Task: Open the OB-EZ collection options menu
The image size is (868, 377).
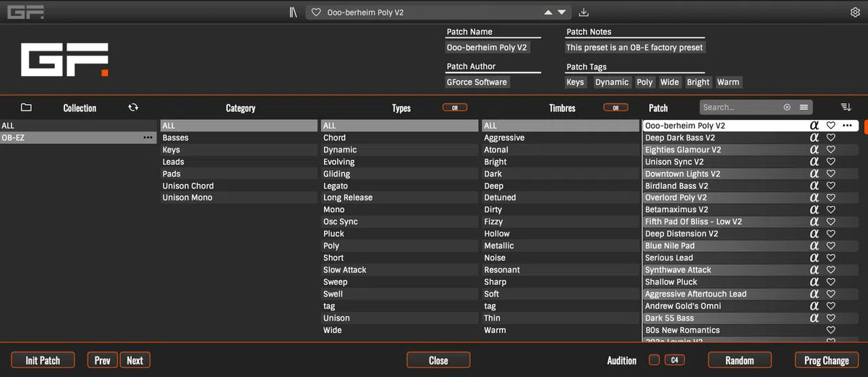Action: coord(148,137)
